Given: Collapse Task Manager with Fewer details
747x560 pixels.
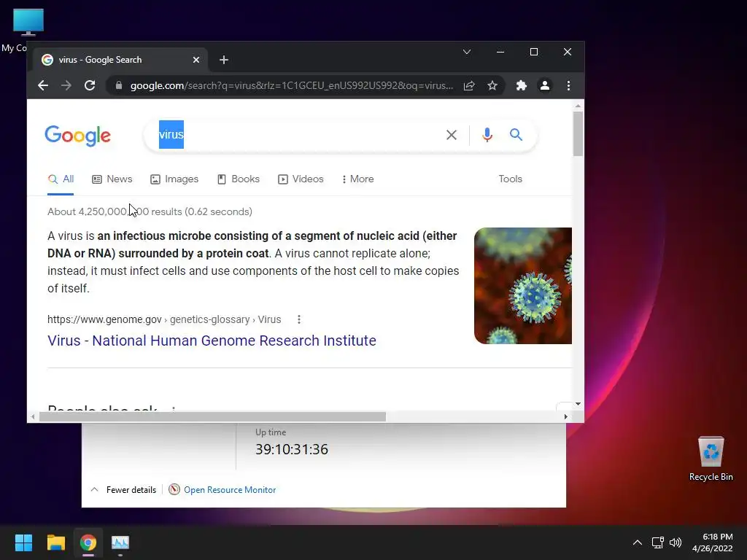Looking at the screenshot, I should (x=123, y=490).
